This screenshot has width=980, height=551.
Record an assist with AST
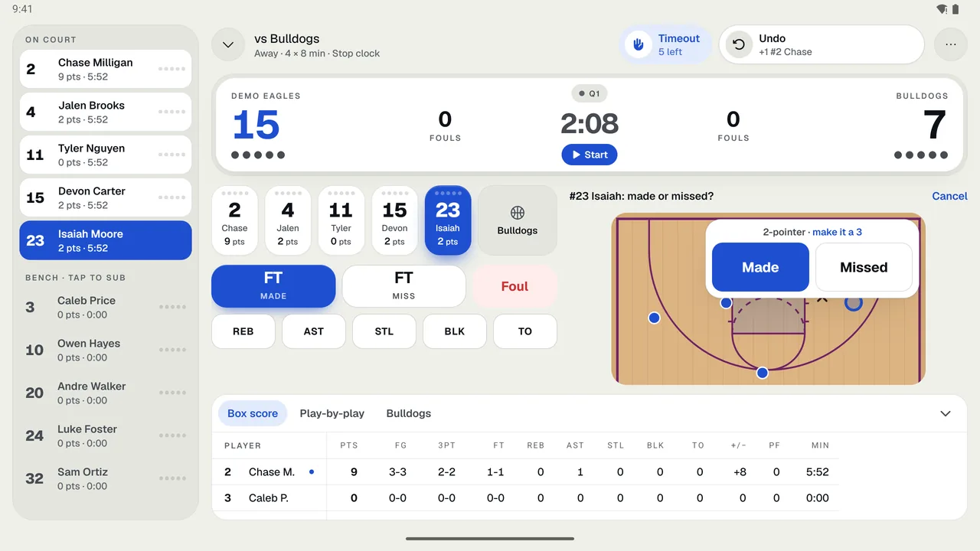point(314,331)
